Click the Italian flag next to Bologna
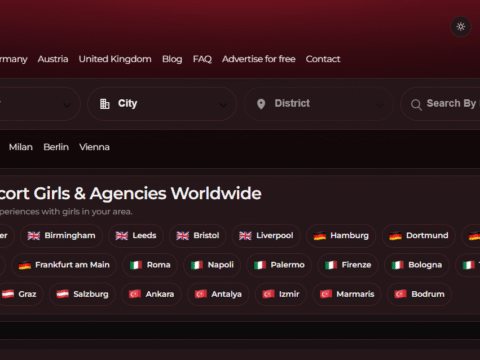Screen dimensions: 480x360 point(398,265)
